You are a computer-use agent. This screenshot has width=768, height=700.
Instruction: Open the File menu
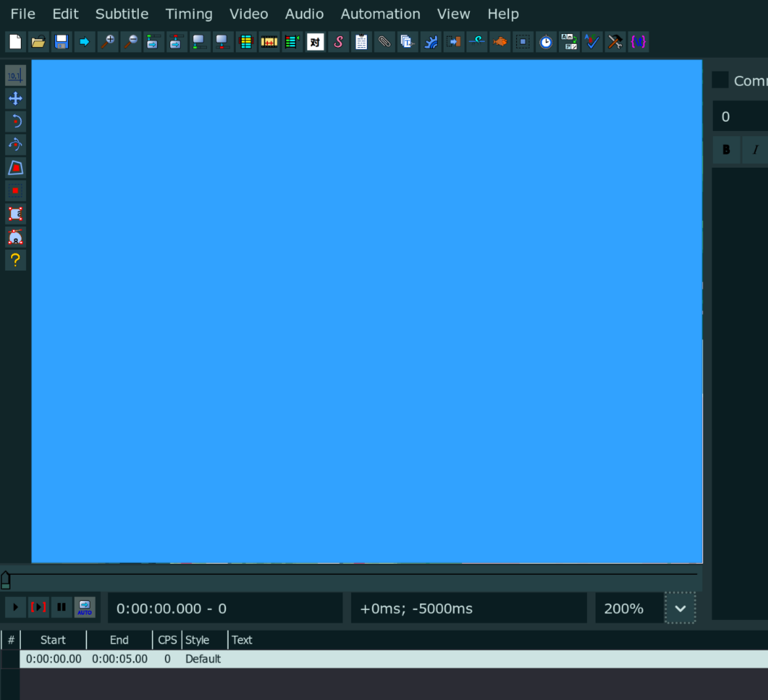coord(22,14)
